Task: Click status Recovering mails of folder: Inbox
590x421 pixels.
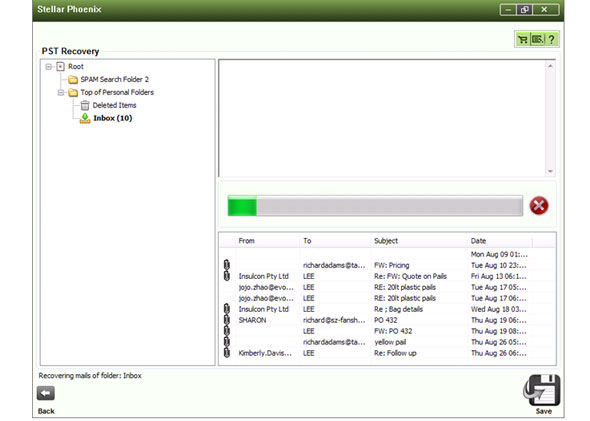Action: point(90,375)
